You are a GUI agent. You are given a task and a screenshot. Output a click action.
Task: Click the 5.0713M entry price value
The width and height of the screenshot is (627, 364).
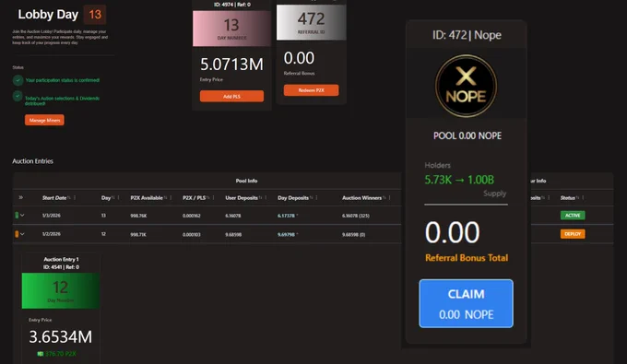pyautogui.click(x=231, y=64)
